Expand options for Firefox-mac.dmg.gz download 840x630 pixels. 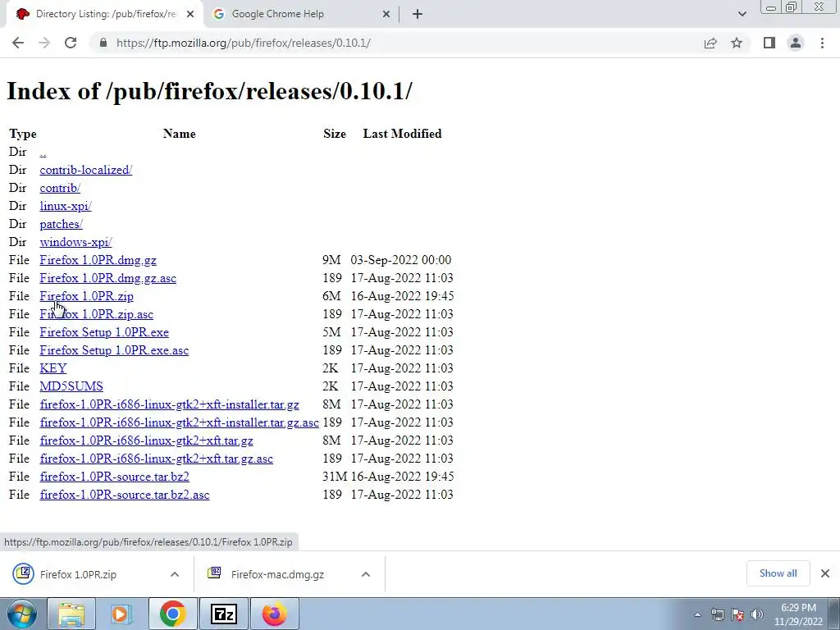click(366, 574)
